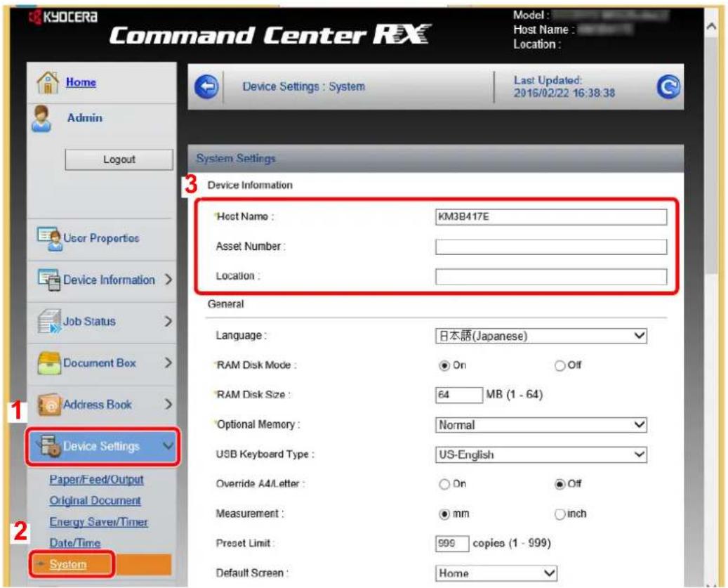This screenshot has height=588, width=728.
Task: Open the Document Box menu item
Action: (x=102, y=362)
